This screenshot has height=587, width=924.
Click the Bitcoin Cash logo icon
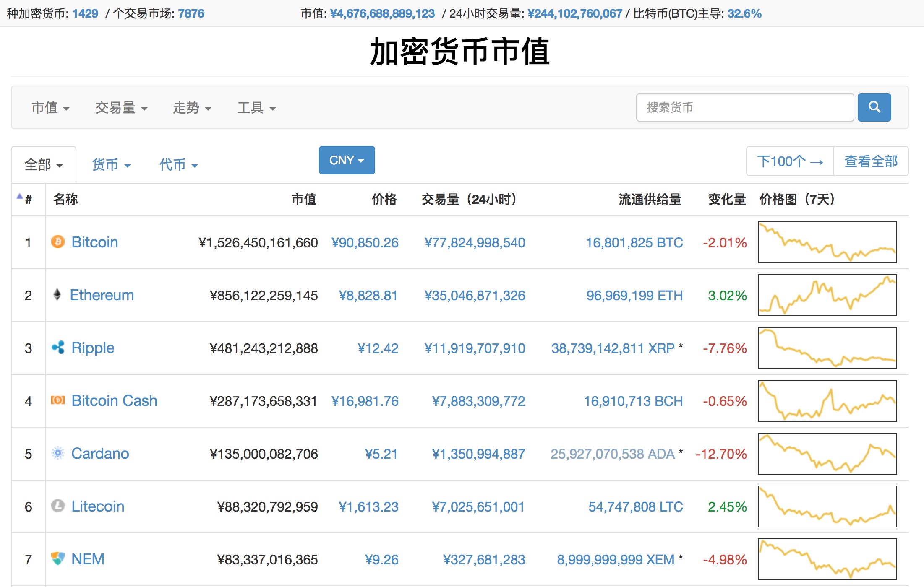pyautogui.click(x=58, y=400)
